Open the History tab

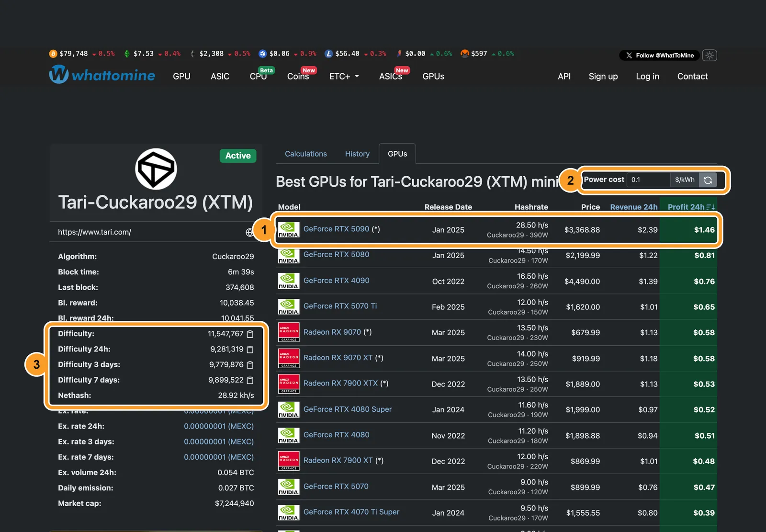tap(357, 154)
